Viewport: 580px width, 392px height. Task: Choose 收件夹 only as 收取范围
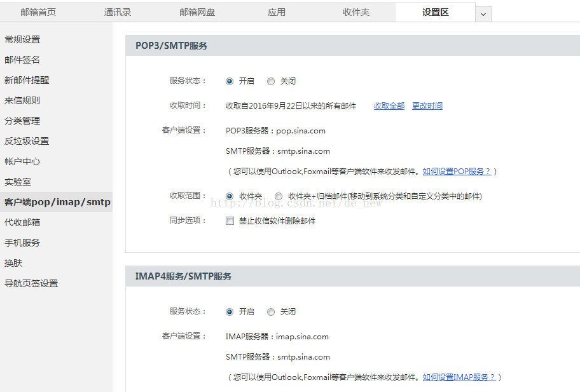point(230,196)
